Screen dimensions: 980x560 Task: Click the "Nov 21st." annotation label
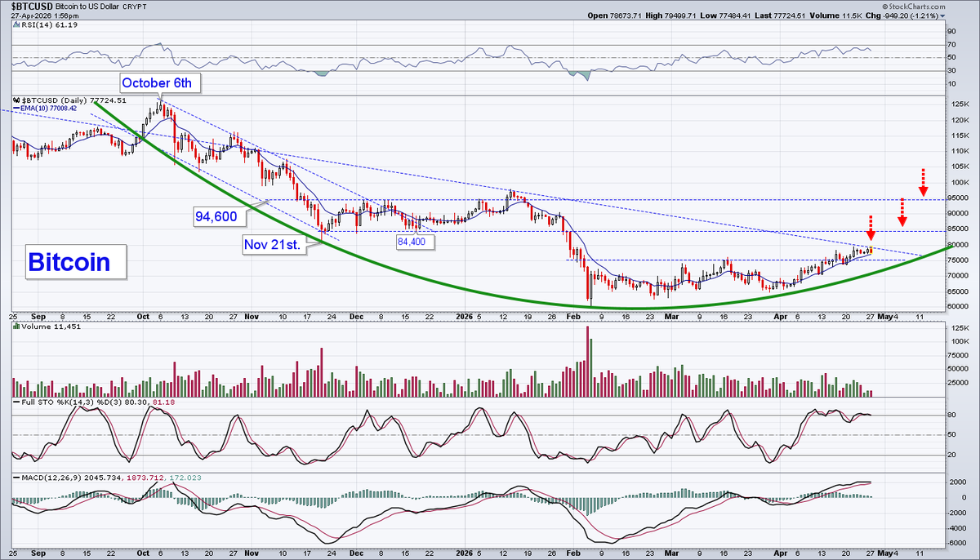click(x=274, y=244)
